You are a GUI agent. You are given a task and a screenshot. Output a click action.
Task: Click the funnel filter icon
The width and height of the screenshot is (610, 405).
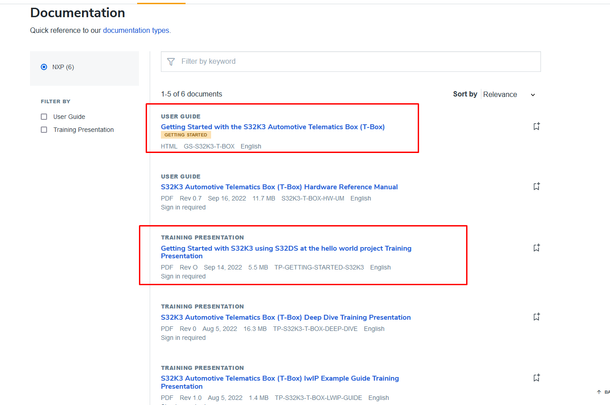click(x=171, y=62)
